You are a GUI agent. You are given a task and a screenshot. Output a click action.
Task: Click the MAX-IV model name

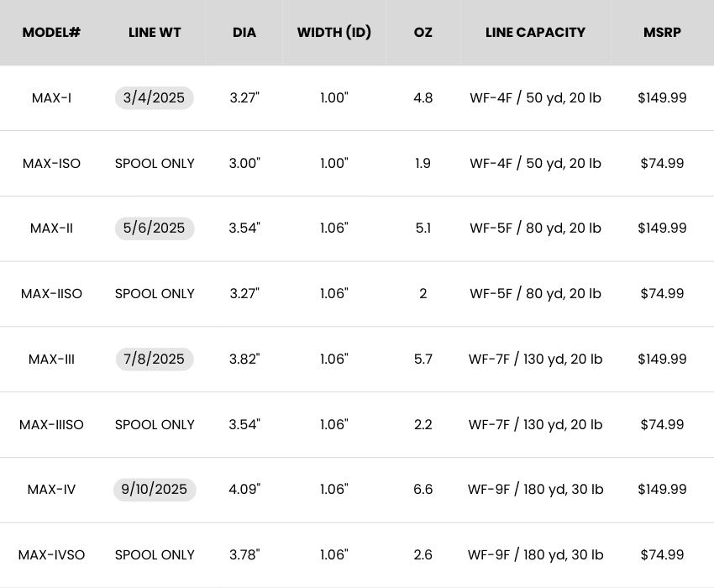[51, 490]
